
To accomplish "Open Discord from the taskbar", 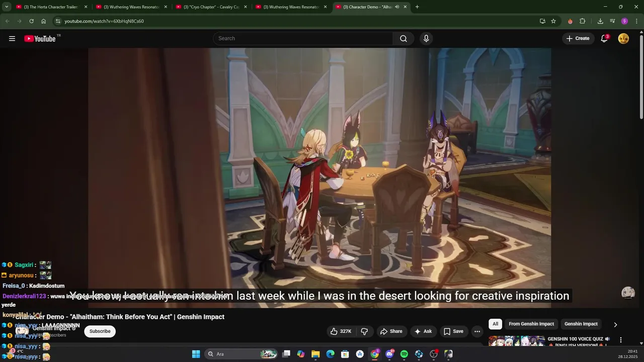I will (x=389, y=354).
